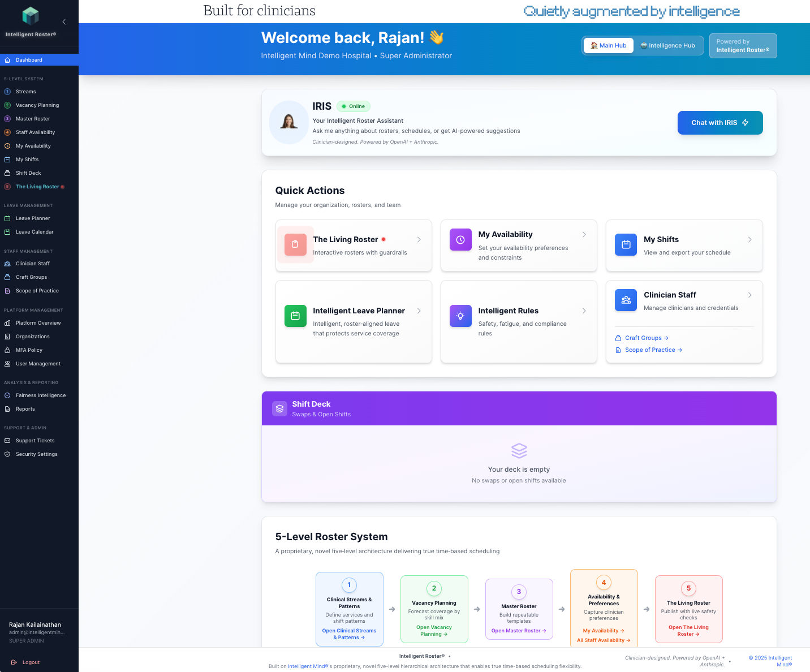Screen dimensions: 810x672
Task: Click the purple My Availability clock icon
Action: (x=460, y=240)
